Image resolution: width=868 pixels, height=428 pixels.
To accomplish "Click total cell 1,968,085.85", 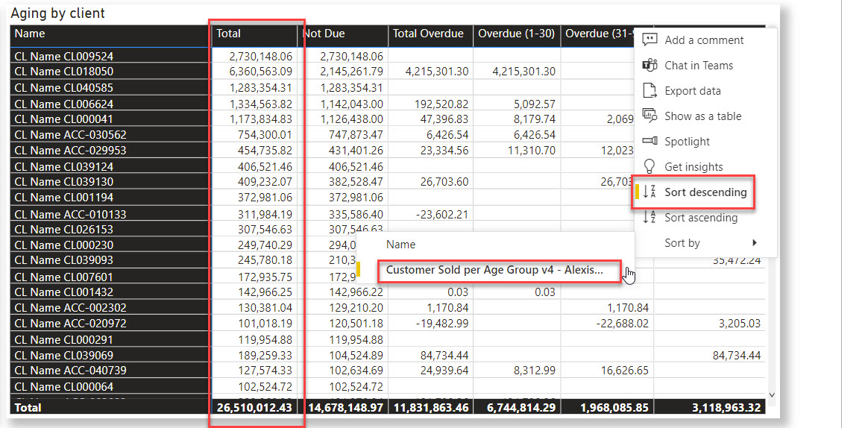I will tap(615, 408).
